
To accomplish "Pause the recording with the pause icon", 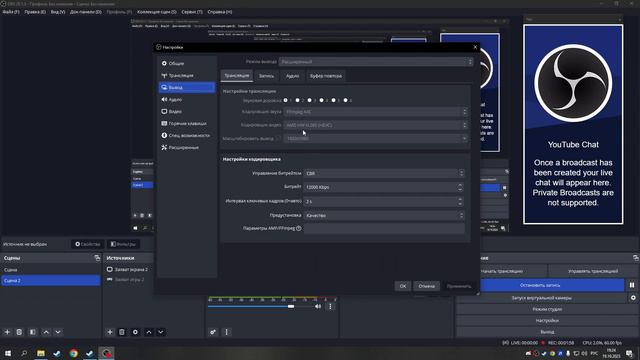I will [x=632, y=285].
